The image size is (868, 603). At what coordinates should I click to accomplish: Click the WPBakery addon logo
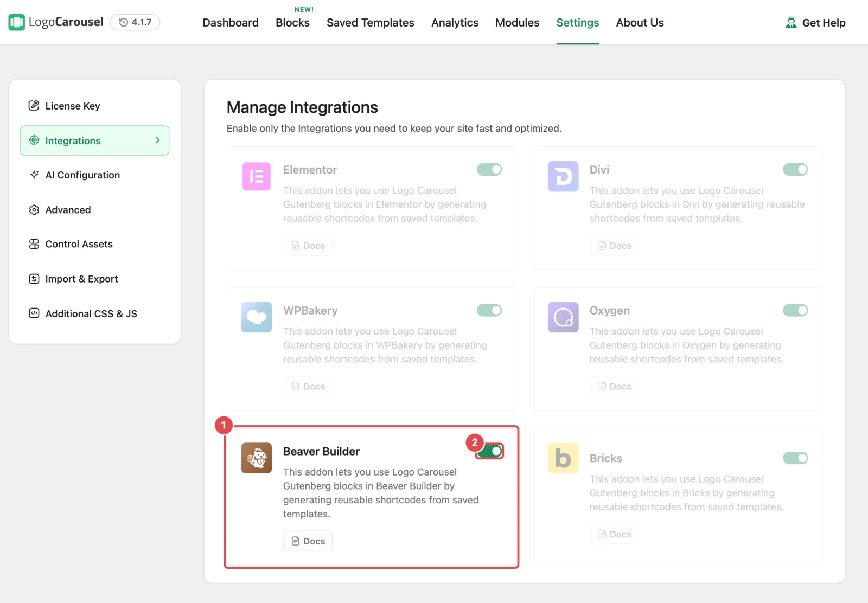257,317
